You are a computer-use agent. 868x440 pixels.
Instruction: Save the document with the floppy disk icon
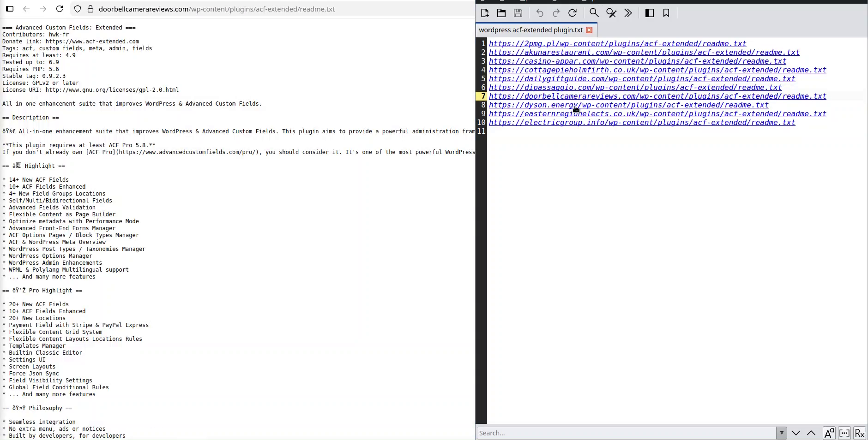tap(518, 13)
